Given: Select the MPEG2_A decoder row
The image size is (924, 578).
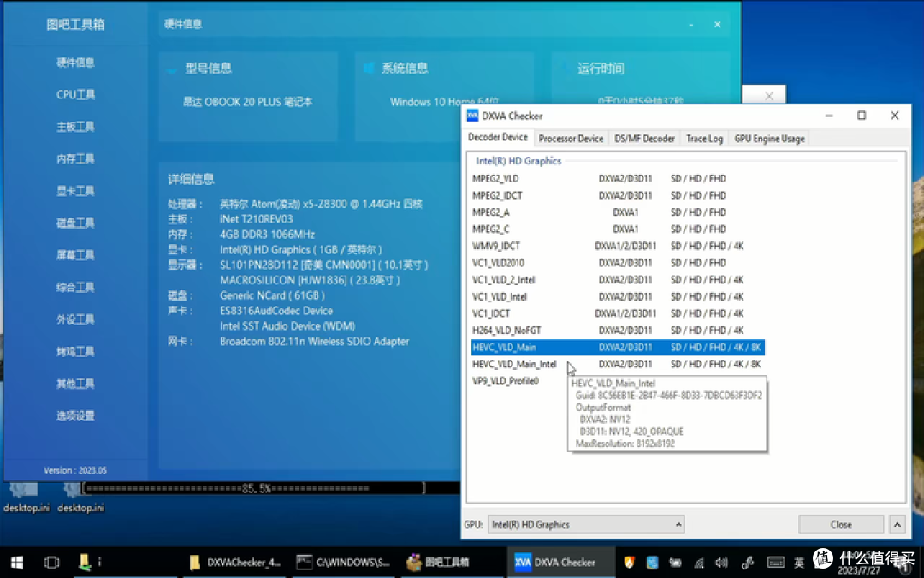Looking at the screenshot, I should pyautogui.click(x=618, y=212).
